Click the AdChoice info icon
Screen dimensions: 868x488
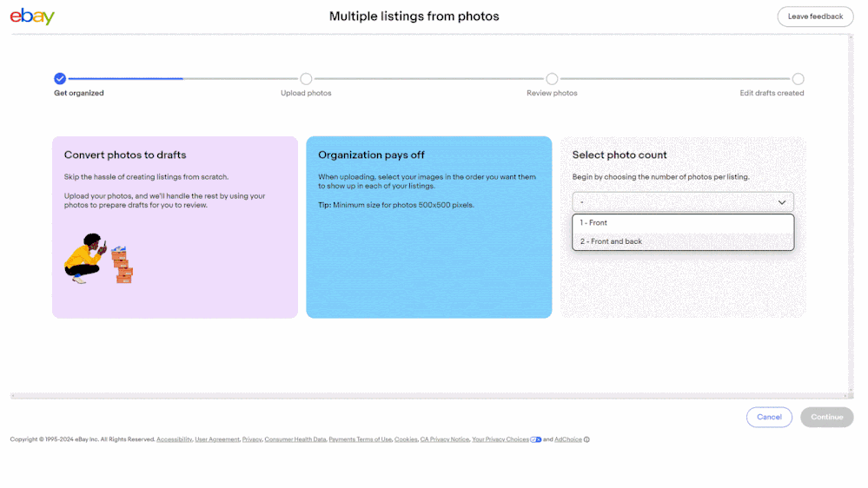(586, 439)
